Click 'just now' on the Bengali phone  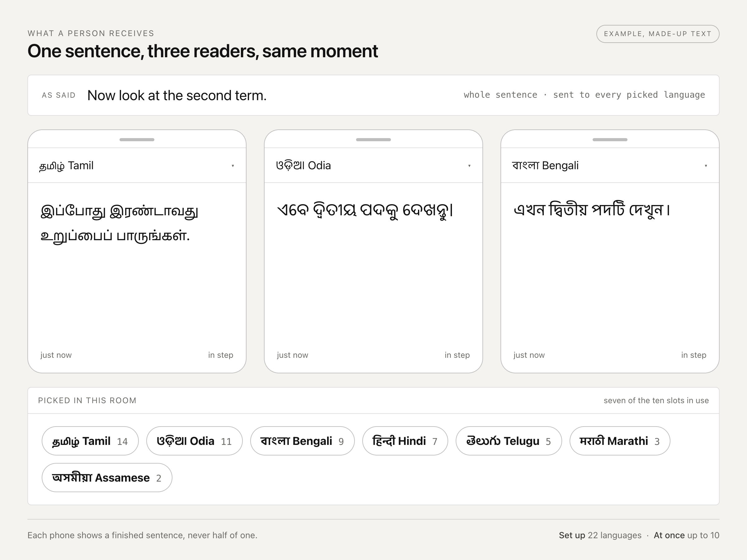[x=529, y=355]
